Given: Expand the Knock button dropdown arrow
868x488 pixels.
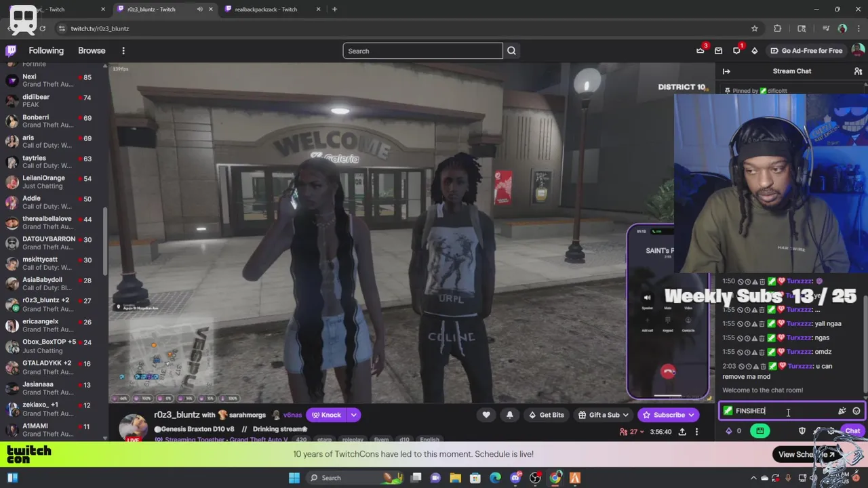Looking at the screenshot, I should coord(353,415).
